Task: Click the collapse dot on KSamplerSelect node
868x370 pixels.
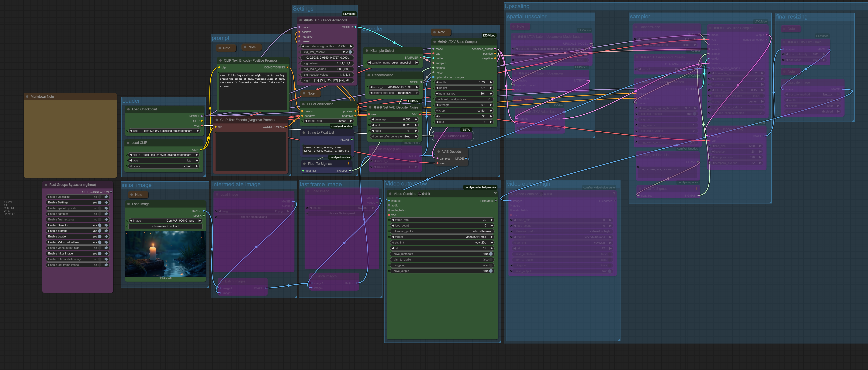Action: point(367,50)
